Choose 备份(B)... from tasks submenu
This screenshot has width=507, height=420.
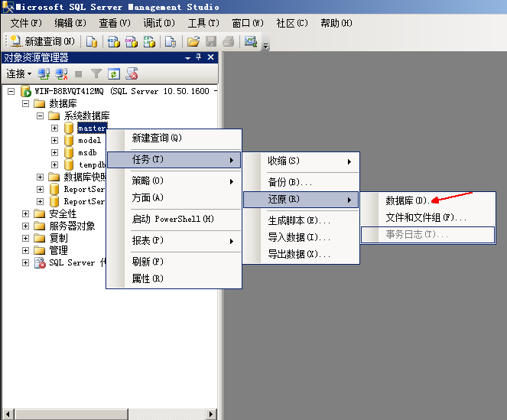pyautogui.click(x=301, y=182)
